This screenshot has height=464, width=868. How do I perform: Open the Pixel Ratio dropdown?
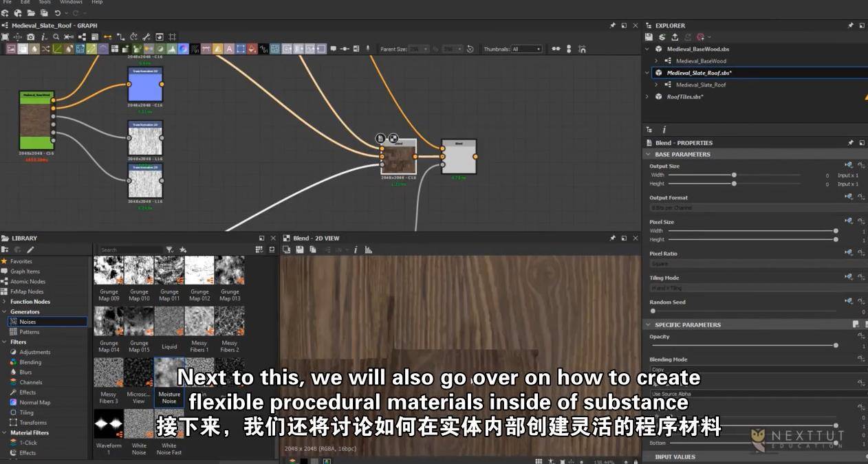pyautogui.click(x=757, y=263)
